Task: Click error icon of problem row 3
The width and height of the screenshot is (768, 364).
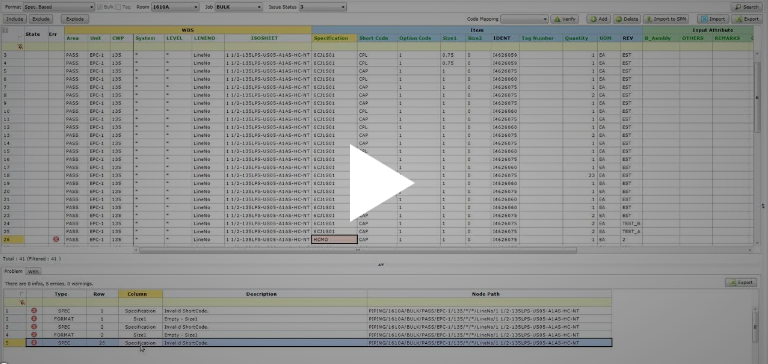Action: coord(34,326)
